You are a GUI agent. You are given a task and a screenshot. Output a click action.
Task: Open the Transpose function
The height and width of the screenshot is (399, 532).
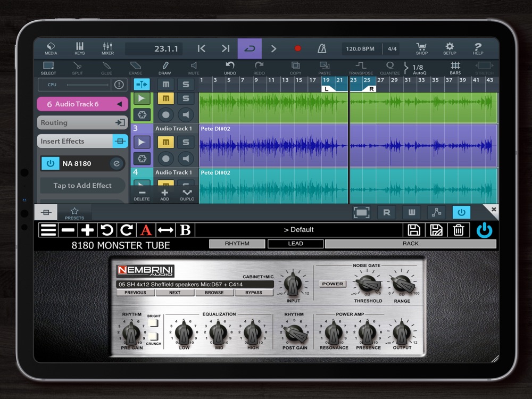pos(361,68)
